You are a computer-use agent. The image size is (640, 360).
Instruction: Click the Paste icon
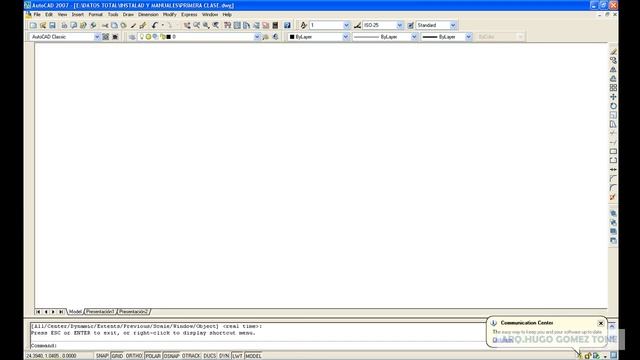click(x=124, y=25)
